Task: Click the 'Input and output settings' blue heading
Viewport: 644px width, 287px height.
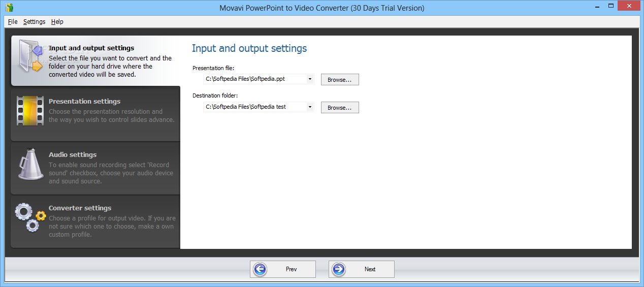Action: tap(249, 49)
